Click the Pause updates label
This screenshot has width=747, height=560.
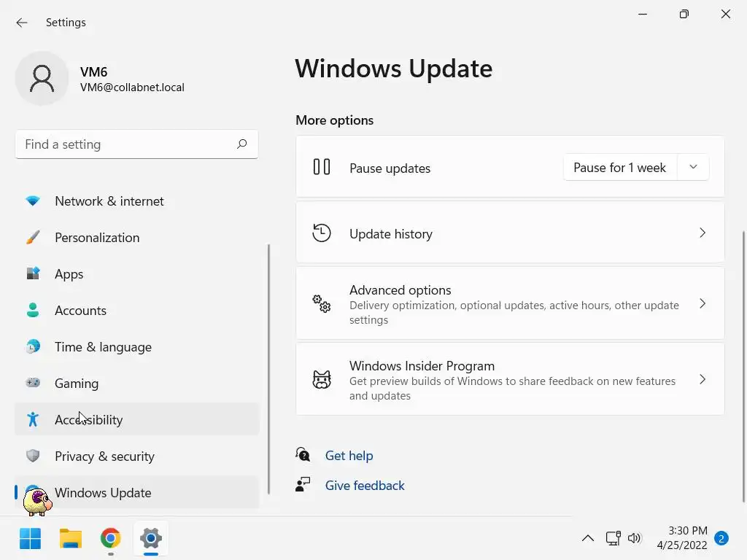390,168
